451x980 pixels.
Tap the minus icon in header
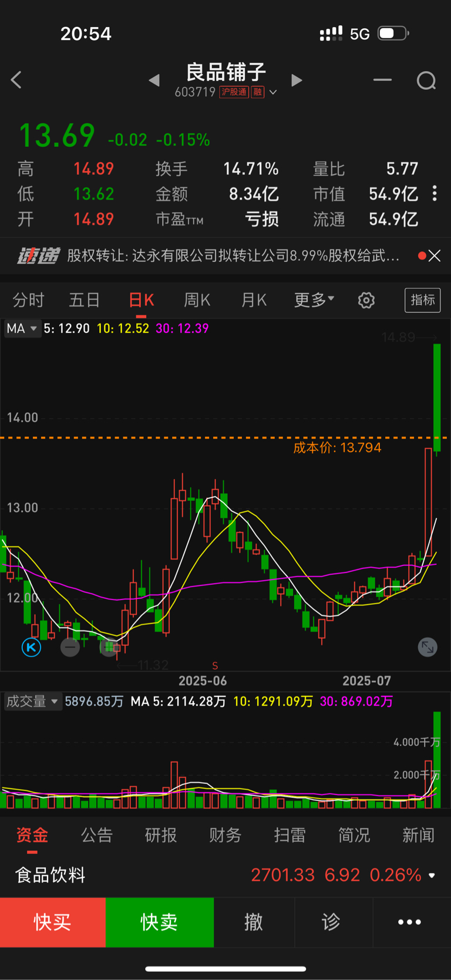[x=382, y=80]
